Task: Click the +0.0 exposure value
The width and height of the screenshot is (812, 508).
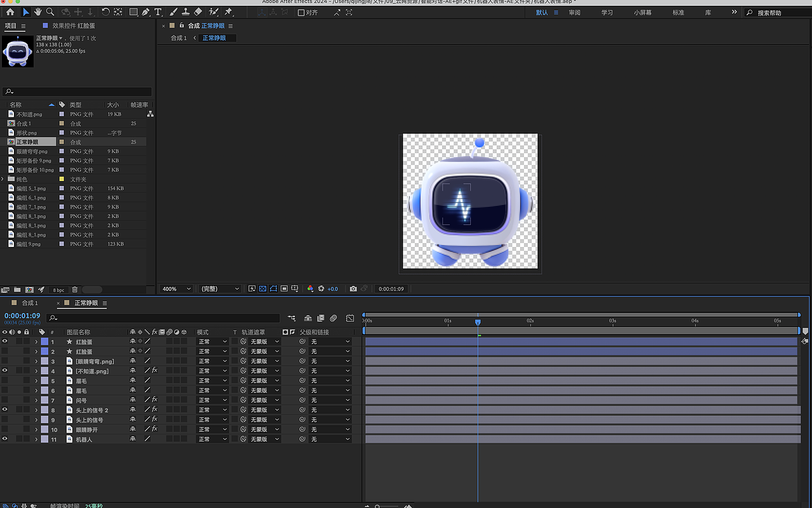Action: [x=332, y=289]
